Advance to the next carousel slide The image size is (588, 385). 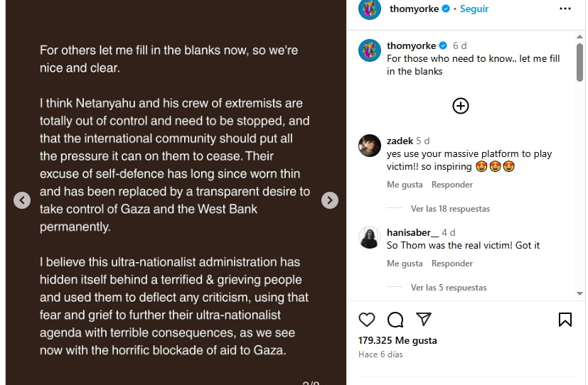pyautogui.click(x=330, y=200)
